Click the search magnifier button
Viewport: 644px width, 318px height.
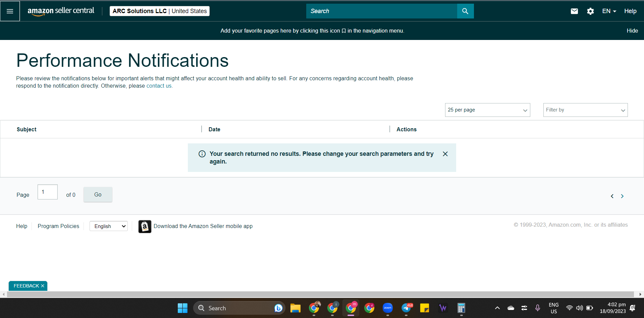pos(465,11)
